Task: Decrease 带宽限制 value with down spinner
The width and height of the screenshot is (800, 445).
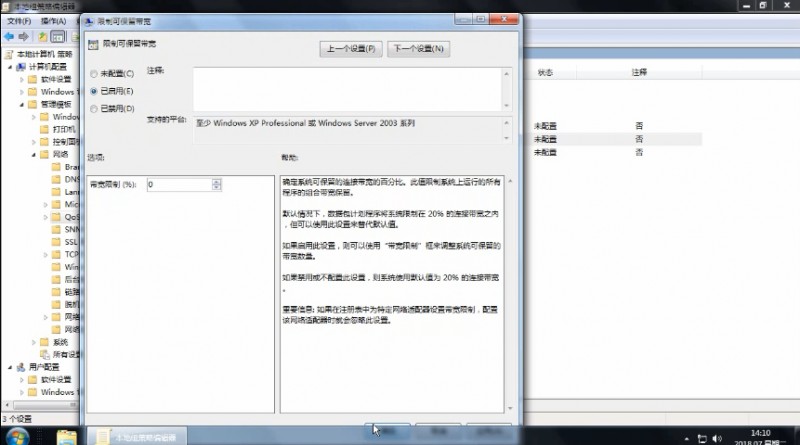Action: point(216,187)
